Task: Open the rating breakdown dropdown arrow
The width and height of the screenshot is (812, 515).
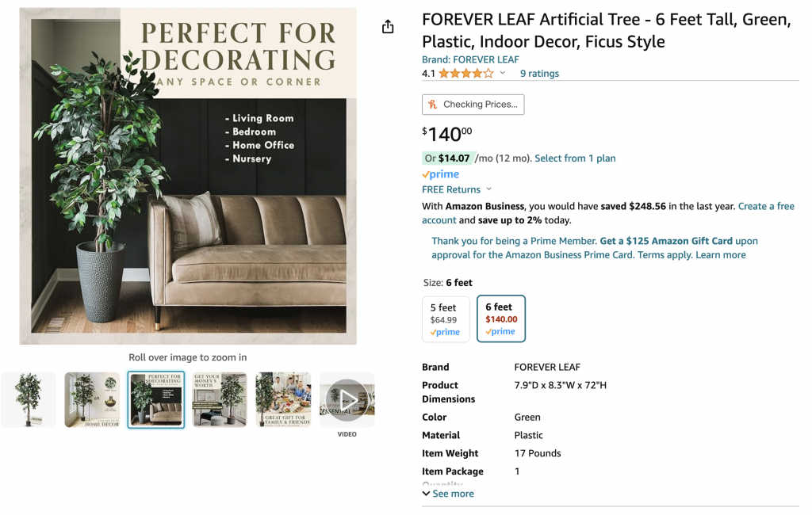Action: [x=503, y=74]
